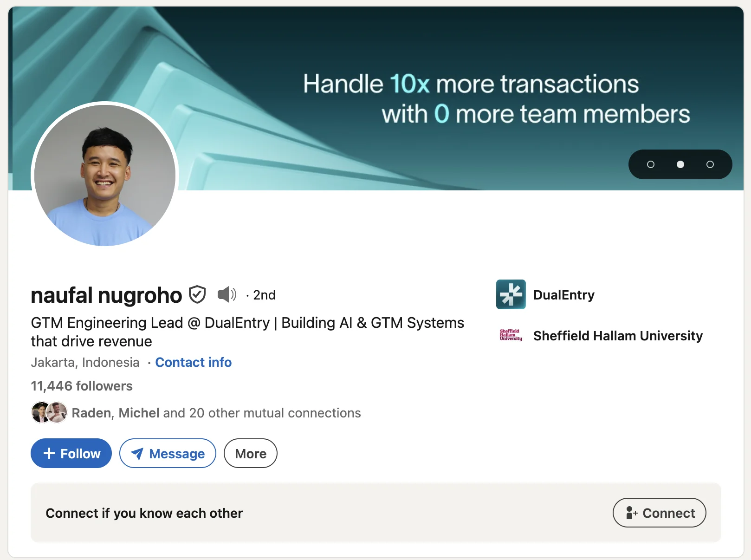Click the Jakarta, Indonesia location text
Viewport: 751px width, 560px height.
(85, 362)
